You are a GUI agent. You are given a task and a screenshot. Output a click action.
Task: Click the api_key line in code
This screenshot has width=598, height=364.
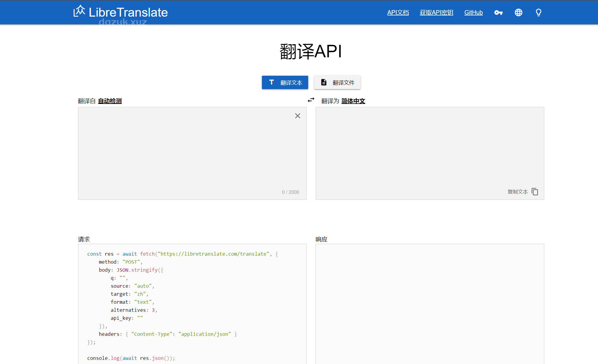[127, 318]
